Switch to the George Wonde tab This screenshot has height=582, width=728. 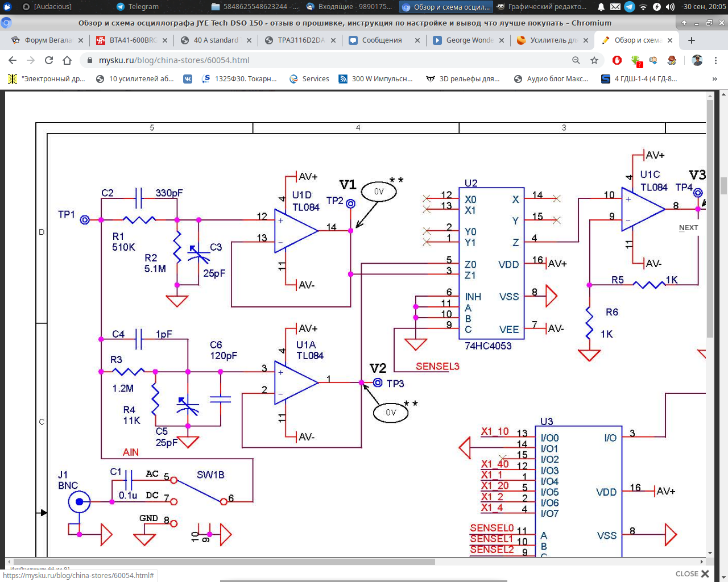469,40
